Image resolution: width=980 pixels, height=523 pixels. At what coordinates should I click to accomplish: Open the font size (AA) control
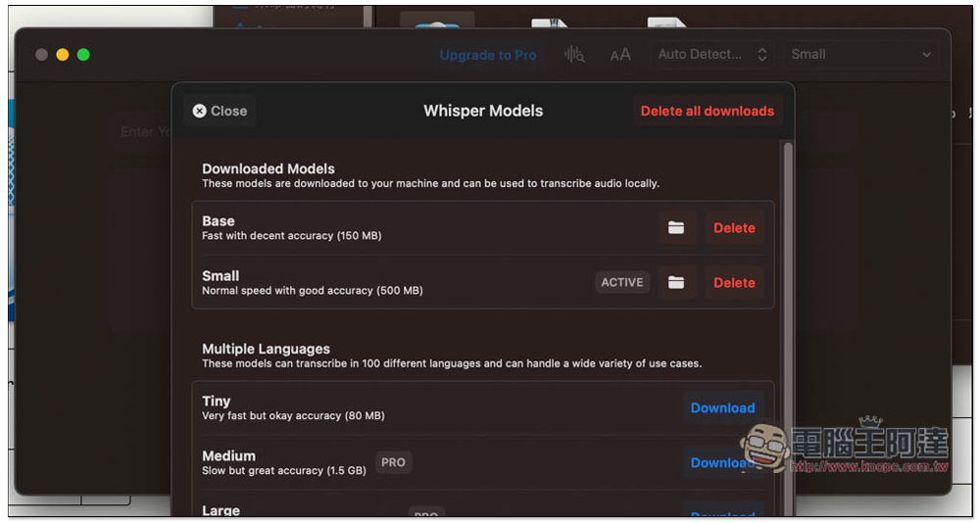click(620, 55)
